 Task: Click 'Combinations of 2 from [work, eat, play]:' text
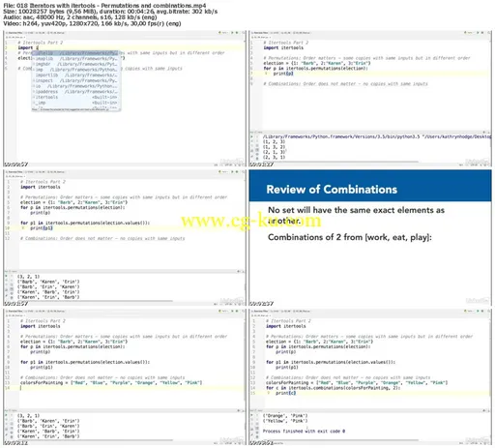[x=350, y=237]
